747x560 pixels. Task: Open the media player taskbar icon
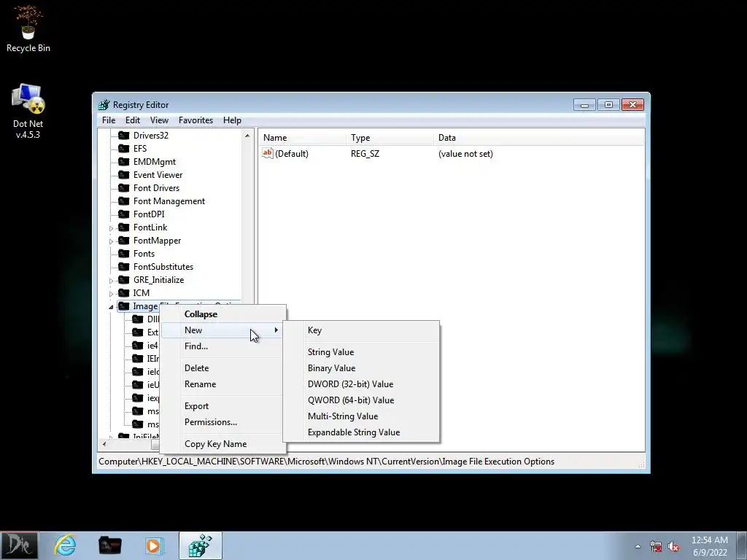pos(154,545)
